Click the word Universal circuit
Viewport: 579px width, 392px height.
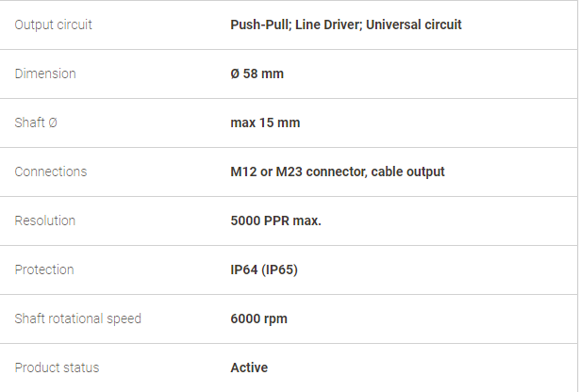click(414, 24)
